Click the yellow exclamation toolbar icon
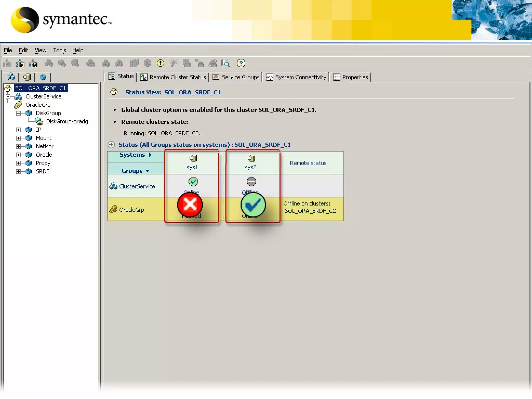The image size is (532, 399). 161,63
